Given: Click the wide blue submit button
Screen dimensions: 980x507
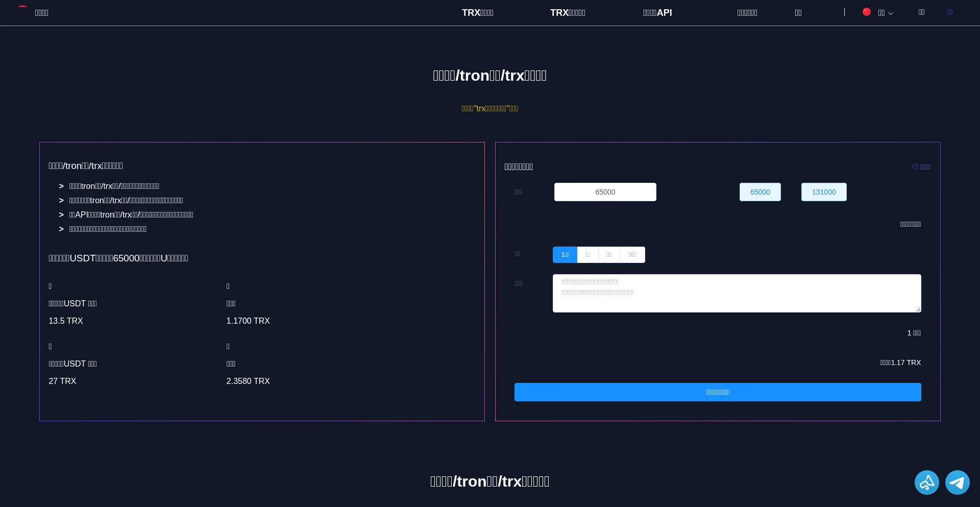Looking at the screenshot, I should coord(717,392).
